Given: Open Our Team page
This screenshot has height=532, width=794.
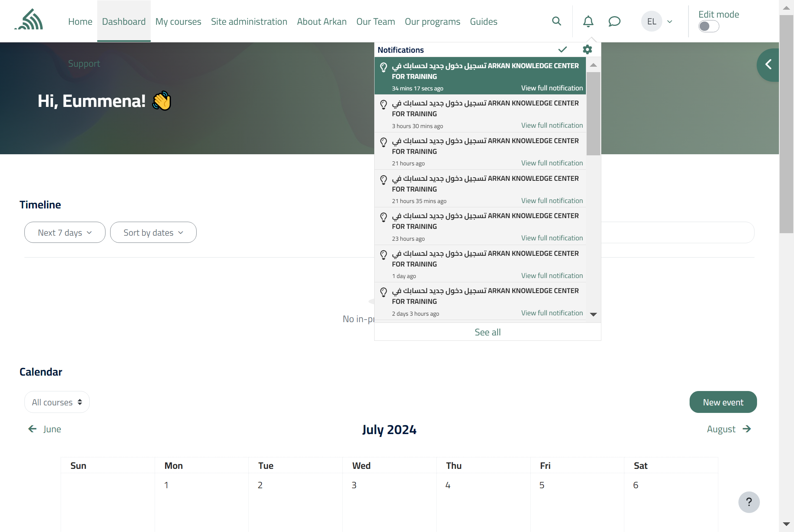Looking at the screenshot, I should [376, 22].
